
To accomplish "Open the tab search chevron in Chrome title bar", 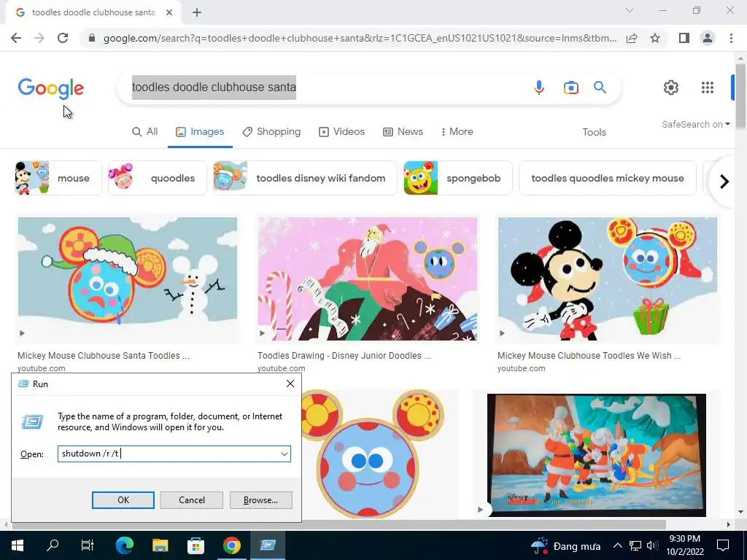I will tap(630, 10).
